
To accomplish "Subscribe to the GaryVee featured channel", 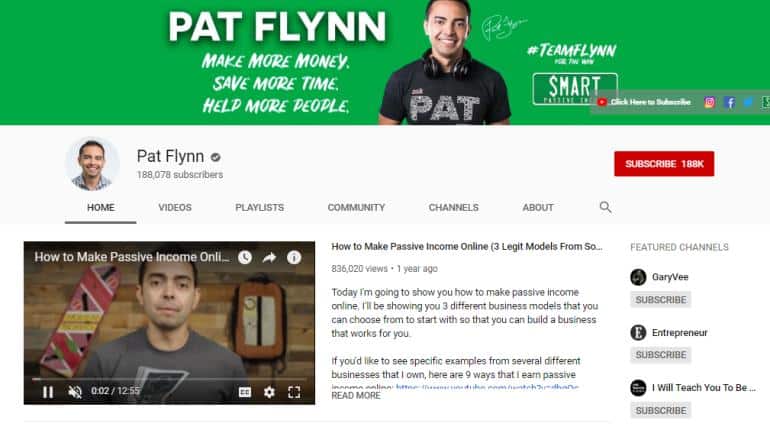I will tap(660, 299).
